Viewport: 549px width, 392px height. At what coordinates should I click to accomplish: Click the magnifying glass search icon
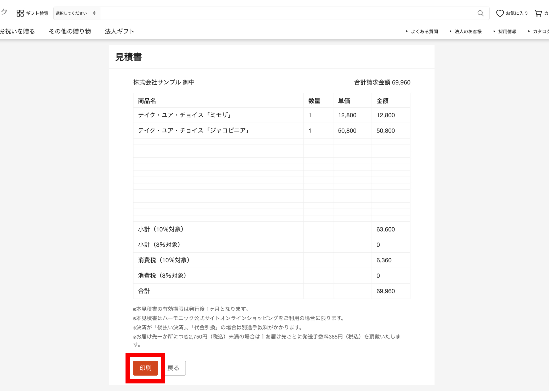click(x=481, y=13)
